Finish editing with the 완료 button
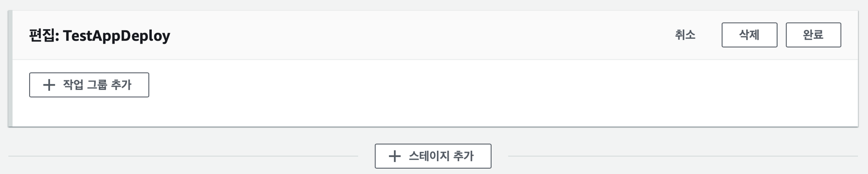Viewport: 868px width, 174px height. click(x=813, y=35)
